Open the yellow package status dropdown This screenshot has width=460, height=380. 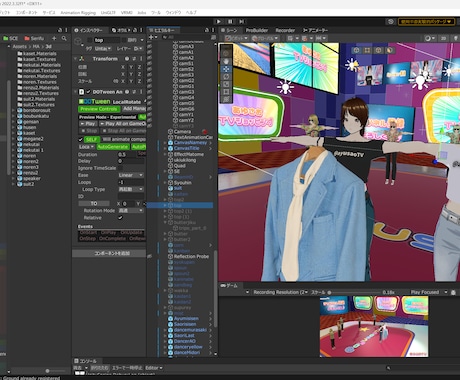[x=426, y=21]
